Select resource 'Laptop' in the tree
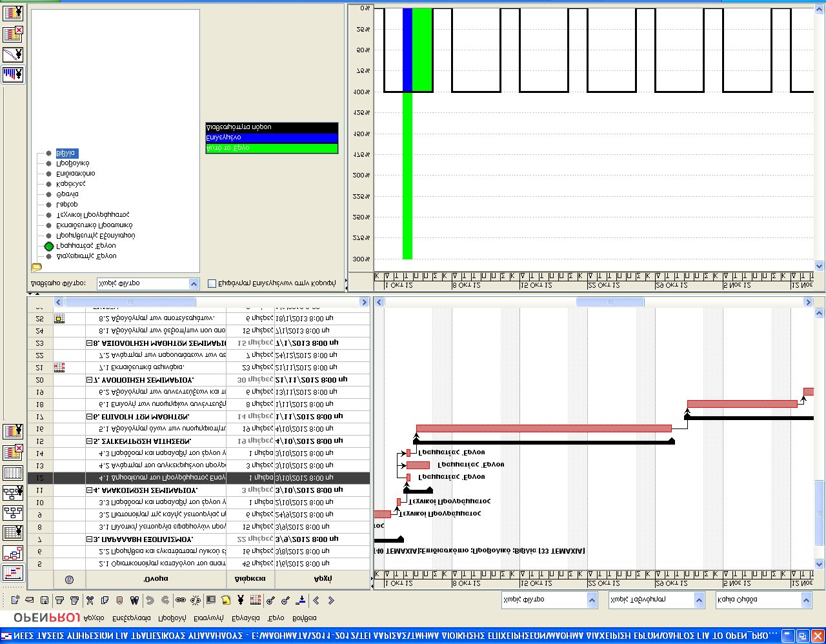Image resolution: width=826 pixels, height=644 pixels. [67, 205]
